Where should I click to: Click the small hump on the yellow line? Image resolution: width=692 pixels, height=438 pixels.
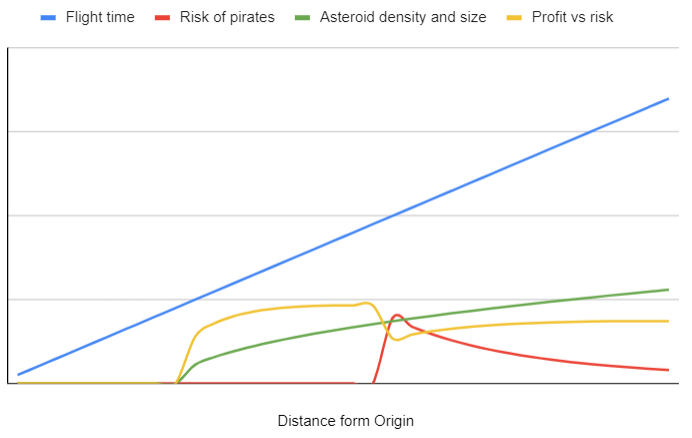[x=369, y=302]
